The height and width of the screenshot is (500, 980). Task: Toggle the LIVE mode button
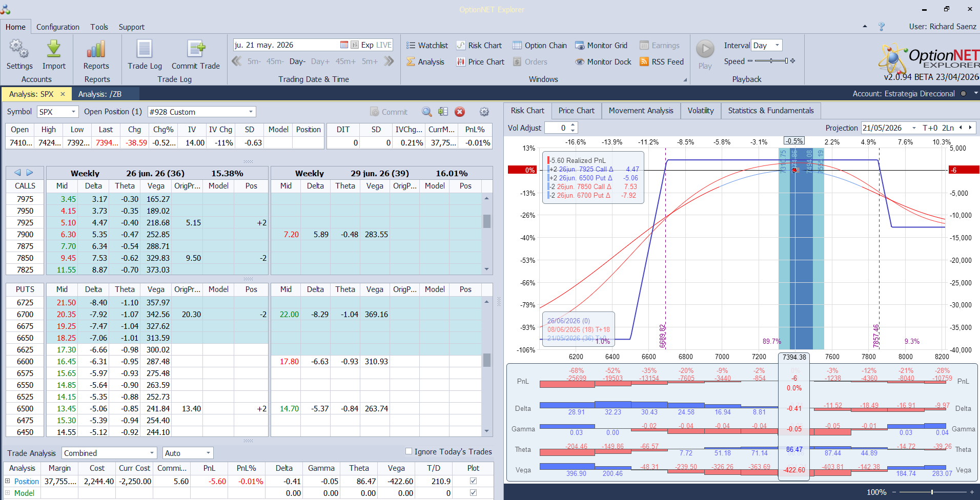click(x=384, y=45)
